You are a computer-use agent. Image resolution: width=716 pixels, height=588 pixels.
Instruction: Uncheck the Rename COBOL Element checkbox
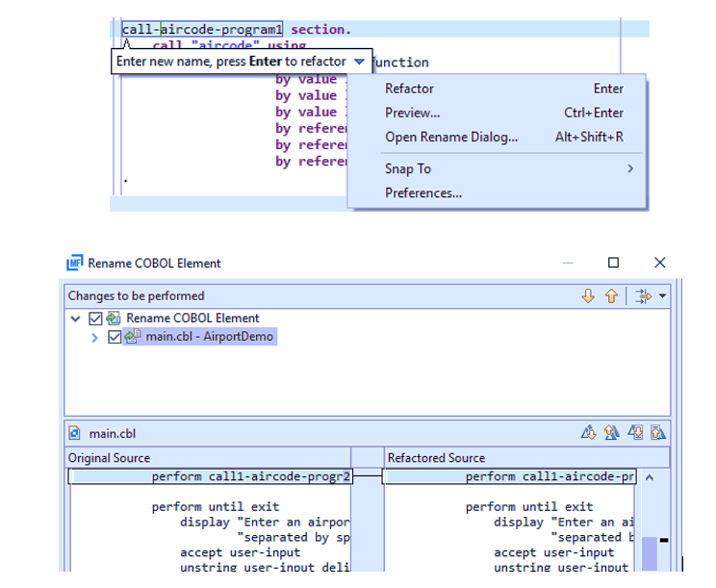click(x=95, y=319)
